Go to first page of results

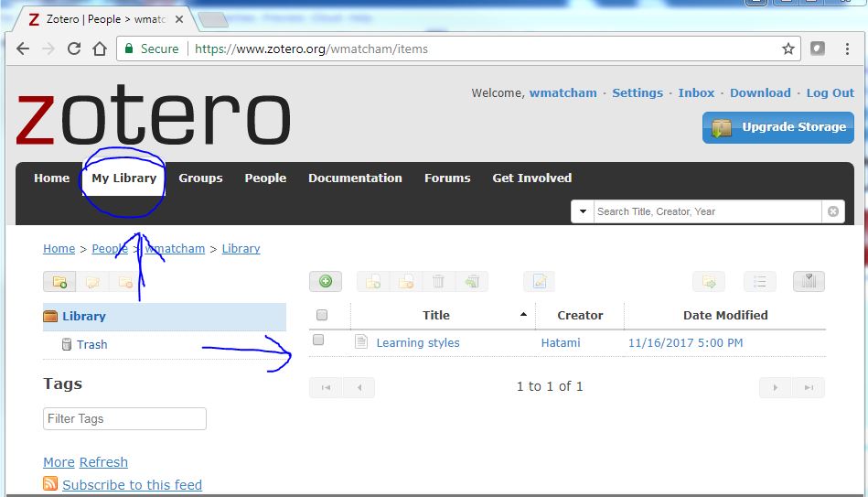click(326, 387)
